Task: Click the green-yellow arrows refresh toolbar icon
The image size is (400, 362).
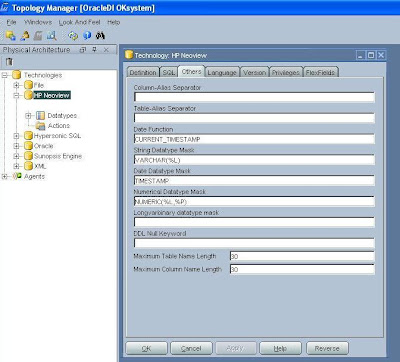Action: click(x=73, y=35)
